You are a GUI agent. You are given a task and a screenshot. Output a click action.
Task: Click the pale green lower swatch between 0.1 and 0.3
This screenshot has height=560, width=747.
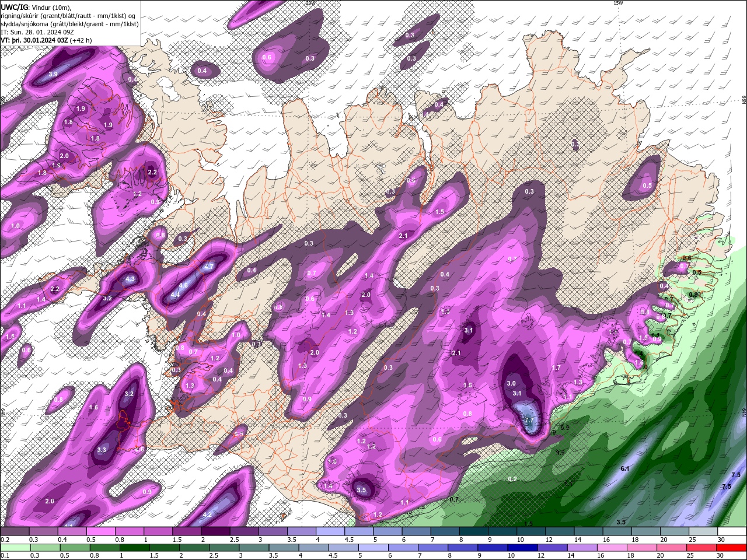point(15,548)
